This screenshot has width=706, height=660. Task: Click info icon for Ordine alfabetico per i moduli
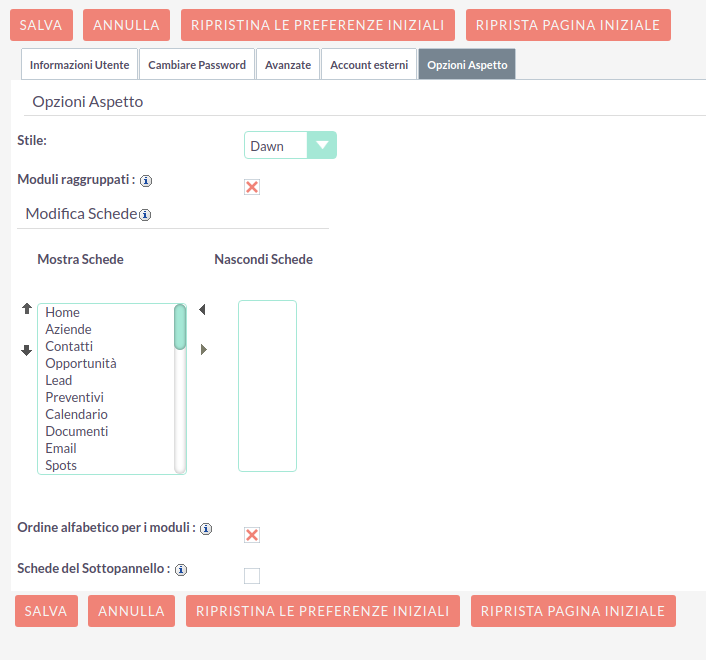[206, 528]
